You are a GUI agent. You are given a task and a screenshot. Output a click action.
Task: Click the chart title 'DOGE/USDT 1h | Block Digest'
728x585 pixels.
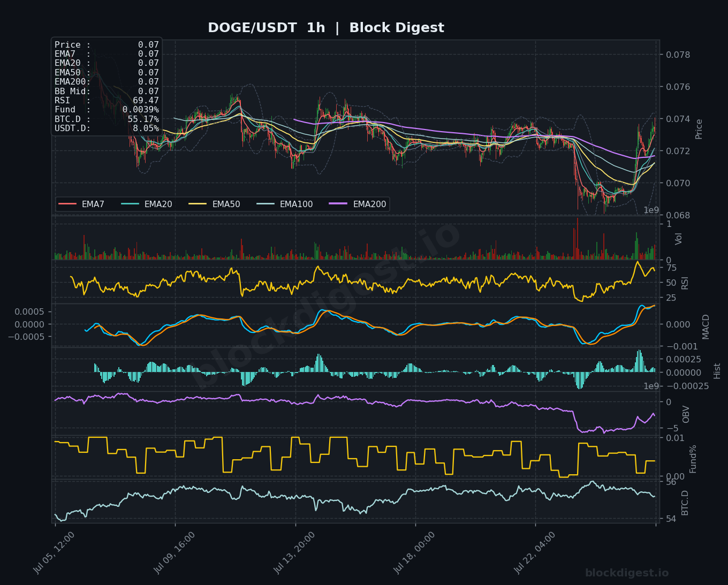tap(326, 28)
